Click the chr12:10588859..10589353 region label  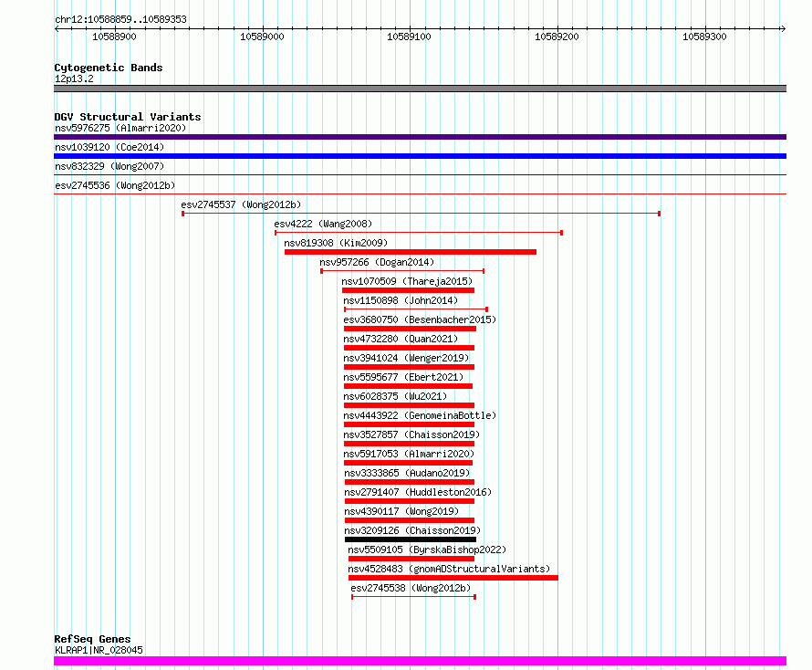click(120, 19)
